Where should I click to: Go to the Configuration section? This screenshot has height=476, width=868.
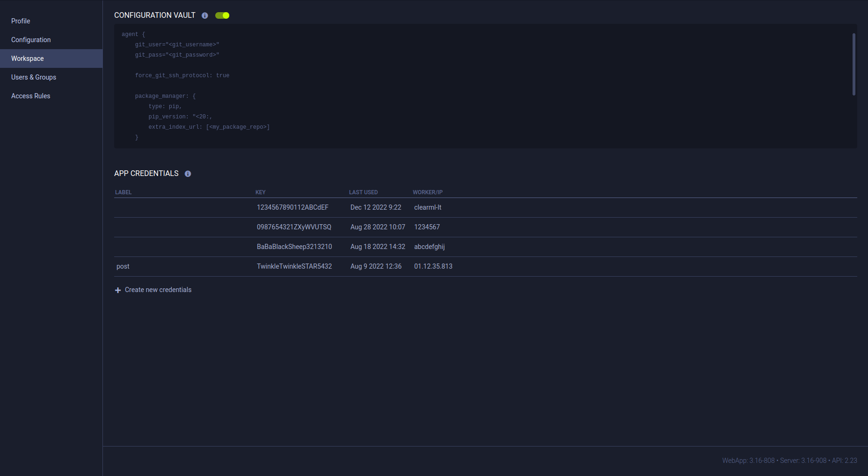point(31,40)
